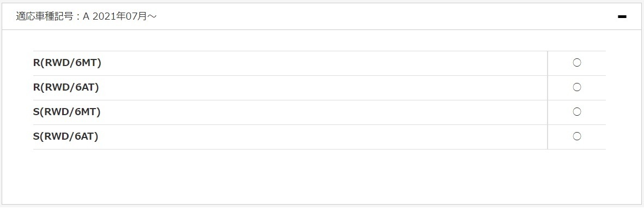
Task: Click the letter A in the section header
Action: (x=86, y=16)
